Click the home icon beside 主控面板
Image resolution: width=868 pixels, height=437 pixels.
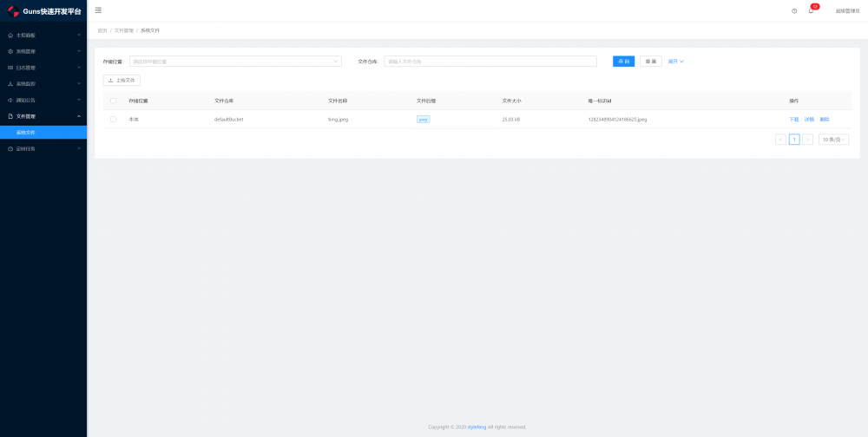[x=10, y=35]
